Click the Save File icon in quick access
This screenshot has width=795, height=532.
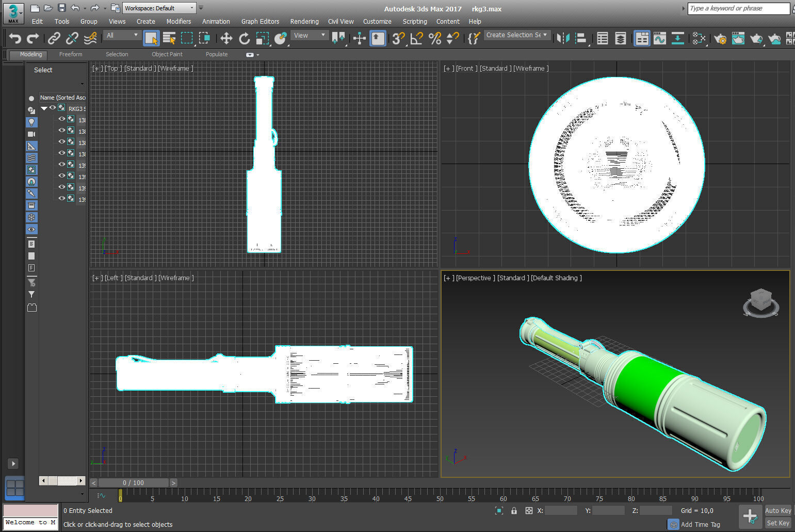(61, 8)
